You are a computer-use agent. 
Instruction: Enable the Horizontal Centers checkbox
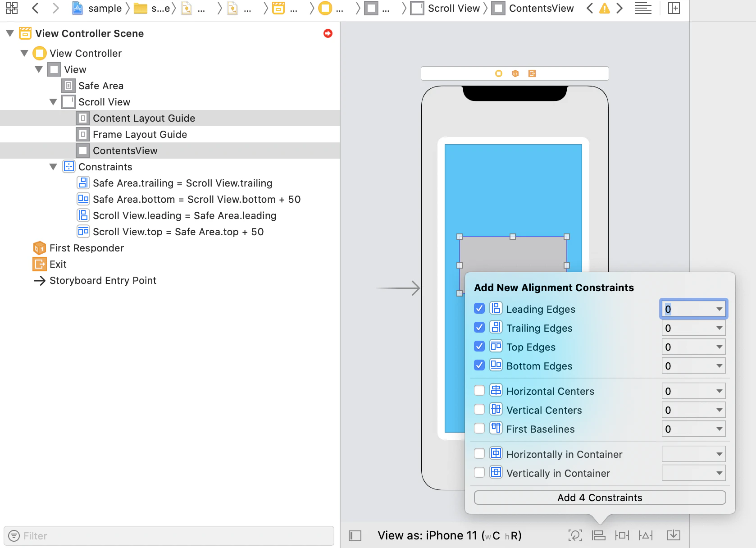pyautogui.click(x=479, y=391)
